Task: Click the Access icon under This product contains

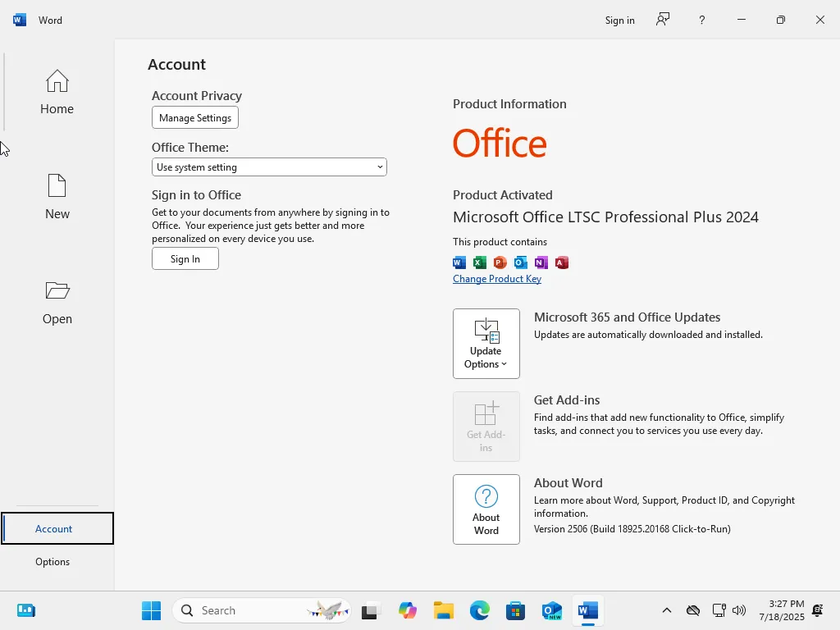Action: (x=561, y=262)
